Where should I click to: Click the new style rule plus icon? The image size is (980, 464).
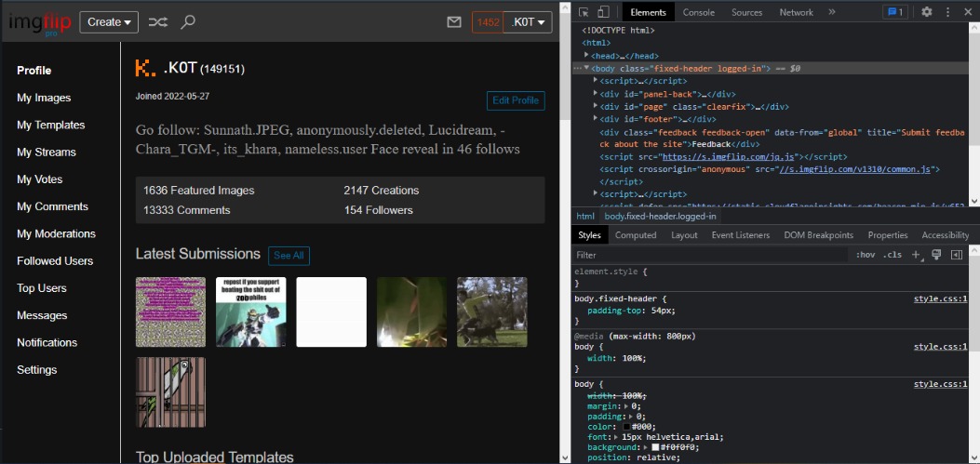916,255
